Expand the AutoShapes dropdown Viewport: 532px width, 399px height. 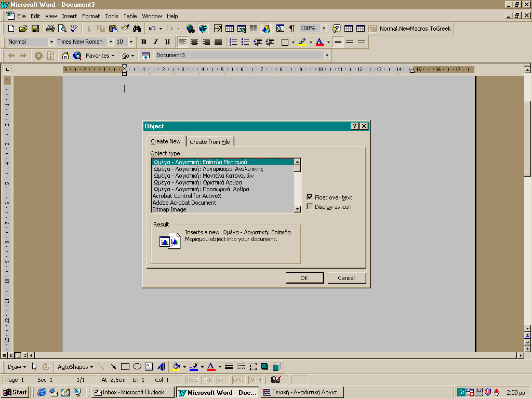pyautogui.click(x=75, y=367)
